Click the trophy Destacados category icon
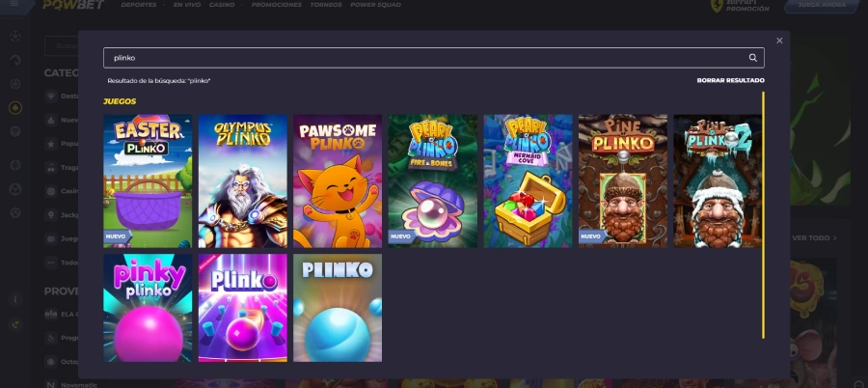868x388 pixels. click(x=51, y=96)
